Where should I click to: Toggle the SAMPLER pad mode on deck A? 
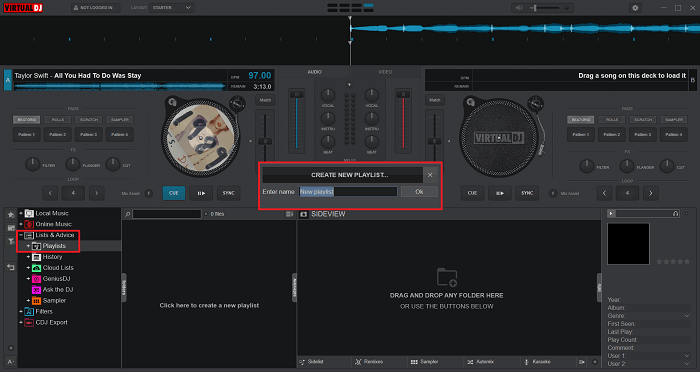pyautogui.click(x=120, y=120)
